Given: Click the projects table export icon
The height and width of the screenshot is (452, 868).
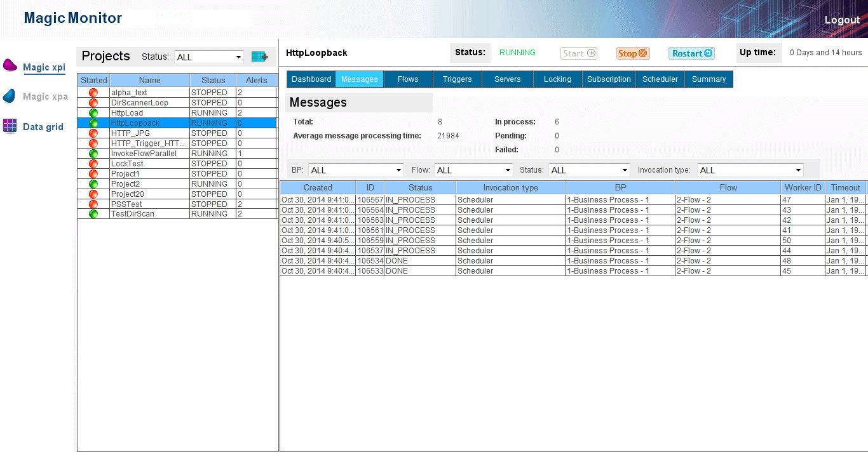Looking at the screenshot, I should coord(259,56).
